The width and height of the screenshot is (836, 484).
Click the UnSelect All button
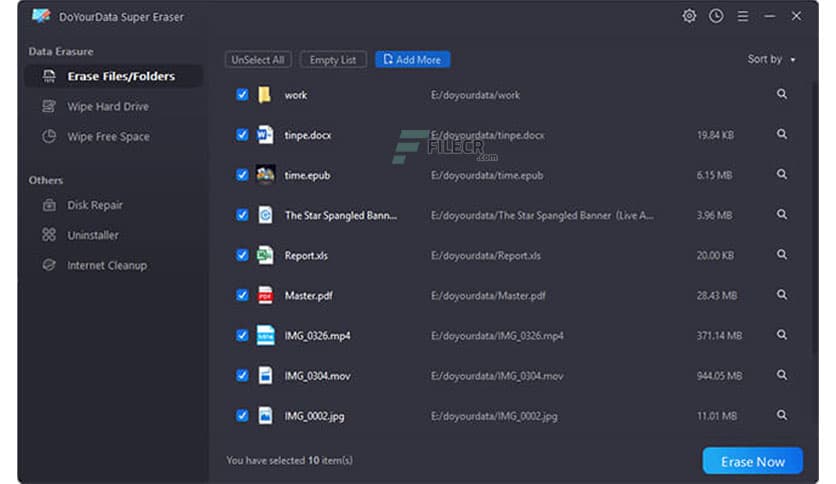tap(258, 60)
